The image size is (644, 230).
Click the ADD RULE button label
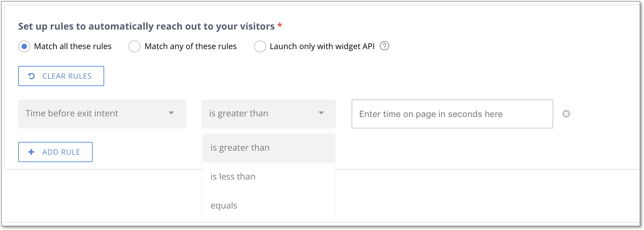[x=61, y=152]
